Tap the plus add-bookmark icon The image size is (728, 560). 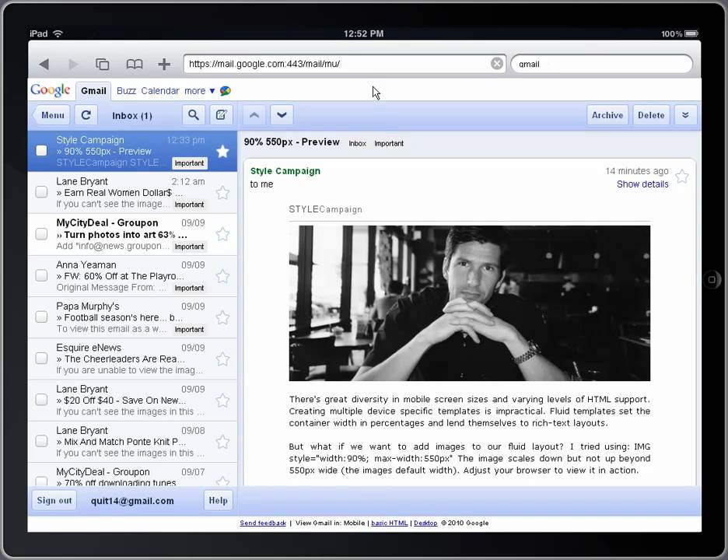click(x=164, y=64)
